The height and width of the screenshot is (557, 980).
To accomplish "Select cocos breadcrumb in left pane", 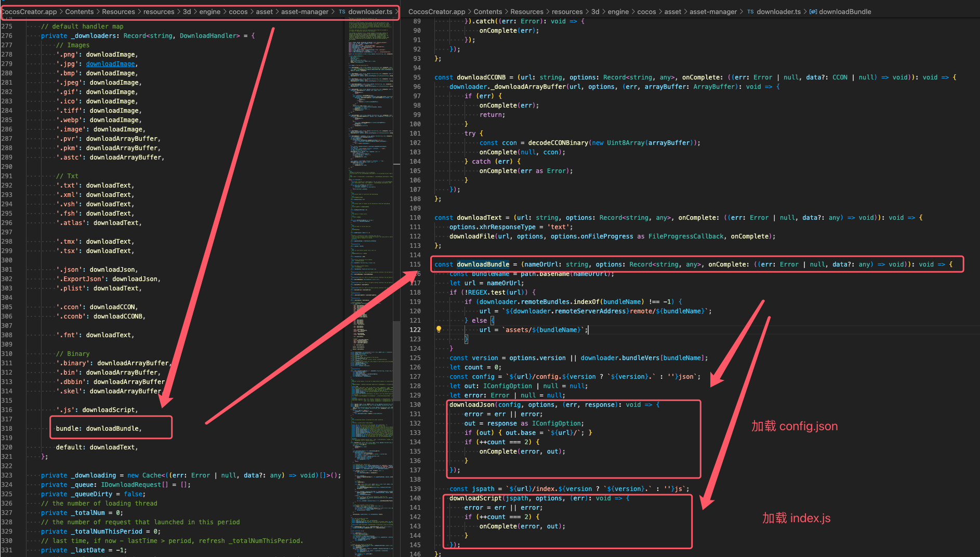I will 238,11.
